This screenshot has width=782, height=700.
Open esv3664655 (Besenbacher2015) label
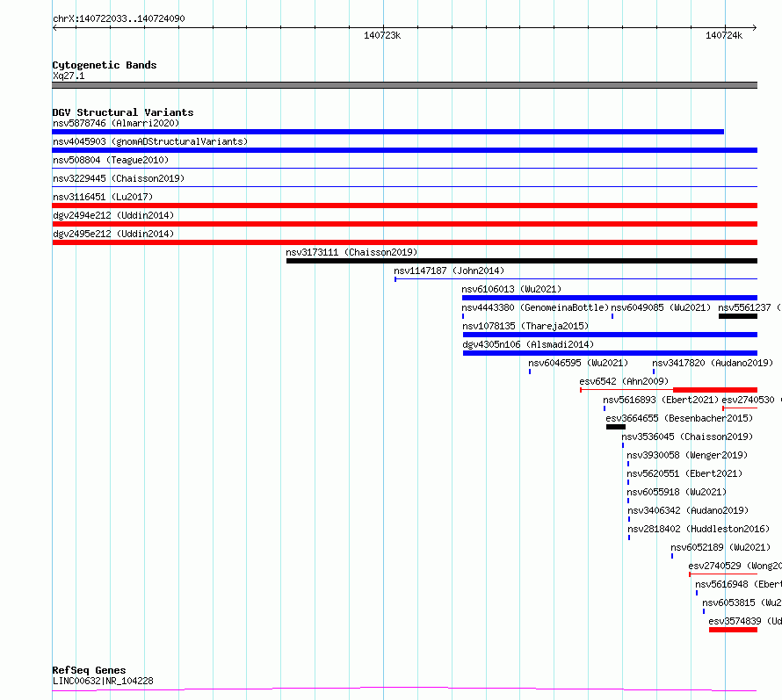679,418
